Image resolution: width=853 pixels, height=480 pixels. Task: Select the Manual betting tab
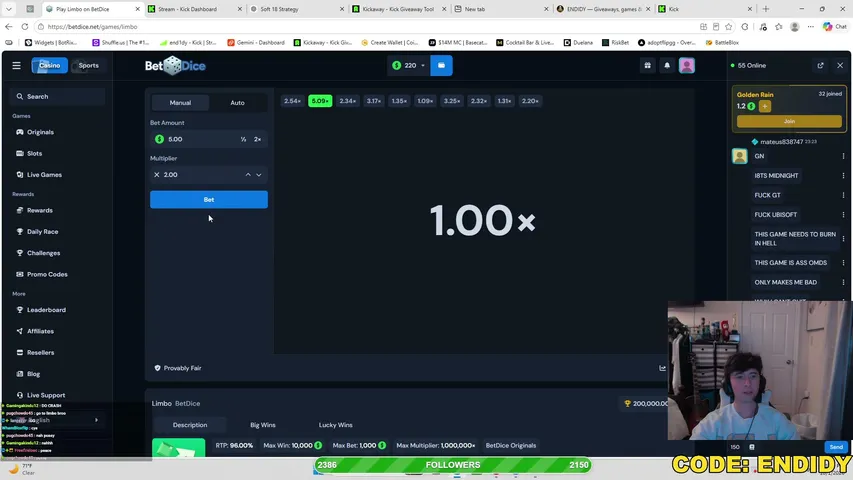[x=180, y=102]
